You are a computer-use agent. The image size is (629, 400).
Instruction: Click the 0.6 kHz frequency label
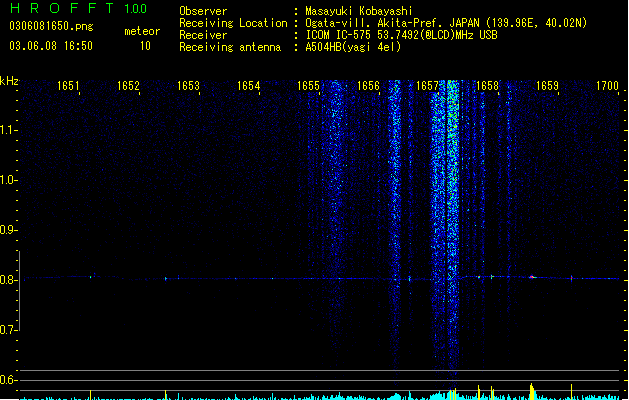point(8,380)
